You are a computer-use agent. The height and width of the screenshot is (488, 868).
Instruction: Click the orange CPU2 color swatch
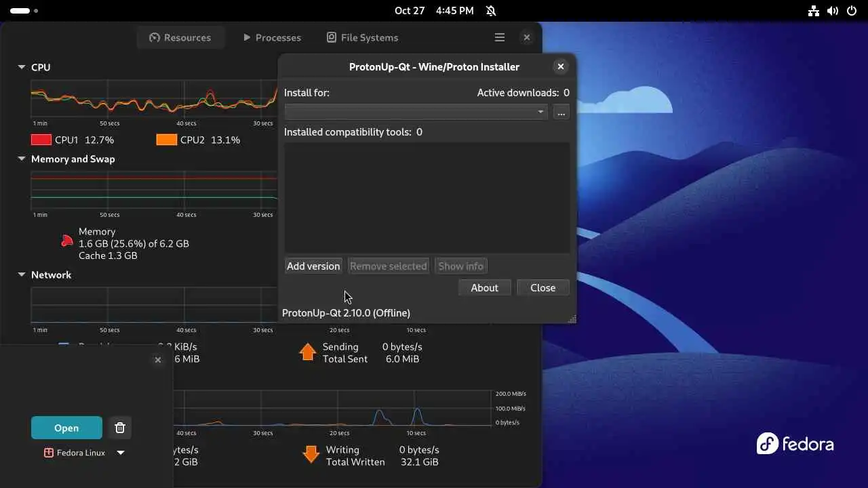click(167, 140)
